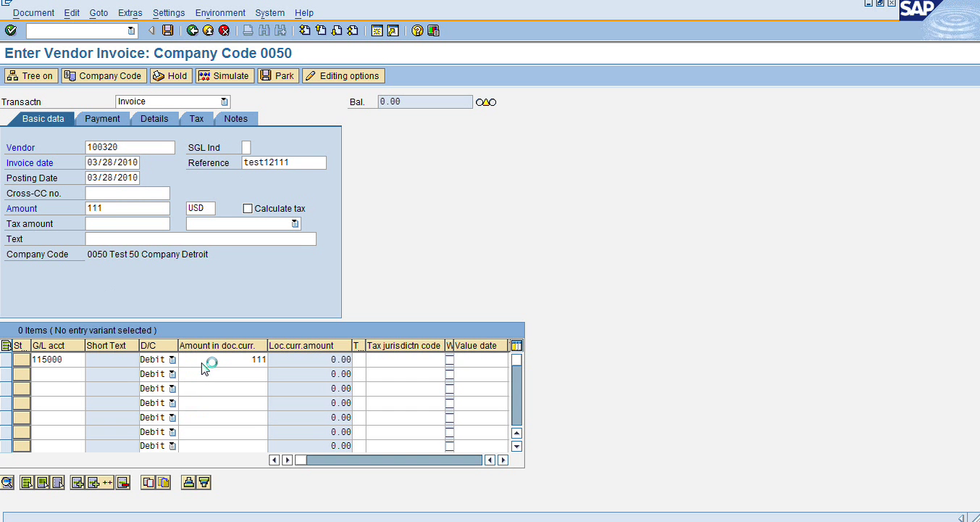Click the green Enter checkmark icon
980x522 pixels.
pos(10,30)
